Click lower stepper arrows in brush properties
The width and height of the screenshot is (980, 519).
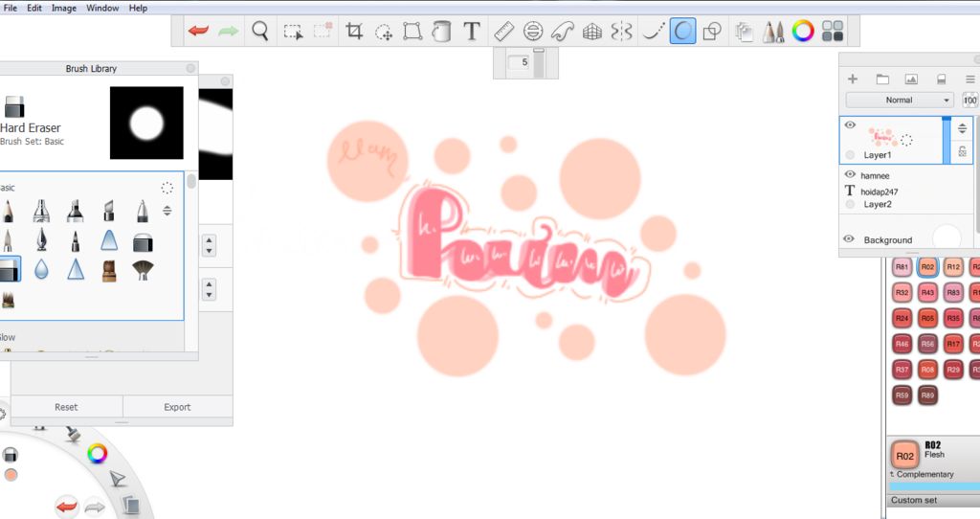coord(210,289)
